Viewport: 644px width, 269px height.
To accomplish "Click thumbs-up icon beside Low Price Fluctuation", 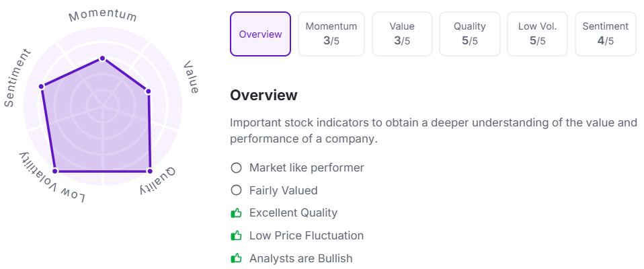I will pyautogui.click(x=236, y=236).
